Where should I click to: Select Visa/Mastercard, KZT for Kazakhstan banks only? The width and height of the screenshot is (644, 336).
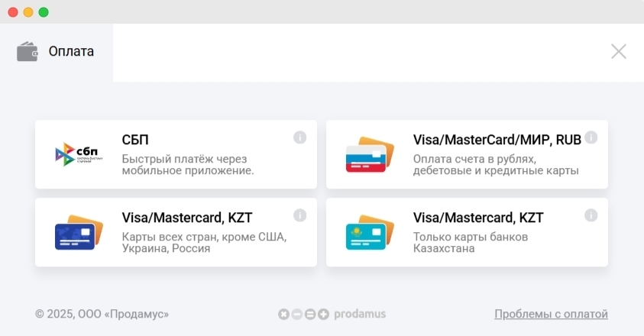point(478,218)
